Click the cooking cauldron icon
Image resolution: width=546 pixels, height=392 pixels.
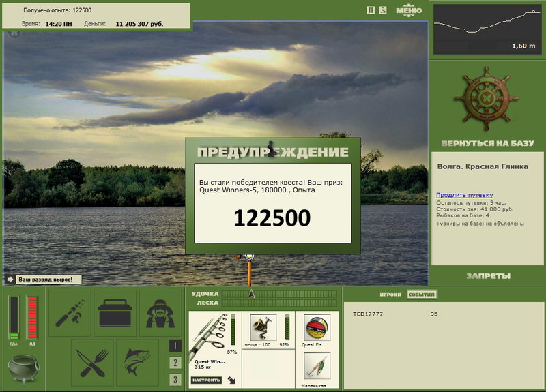pos(23,369)
